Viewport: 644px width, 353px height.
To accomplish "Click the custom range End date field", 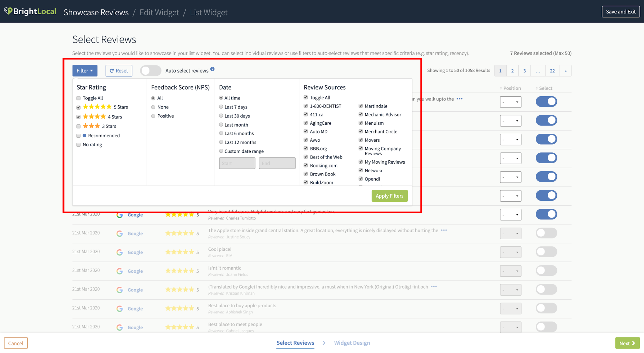I will pos(277,163).
